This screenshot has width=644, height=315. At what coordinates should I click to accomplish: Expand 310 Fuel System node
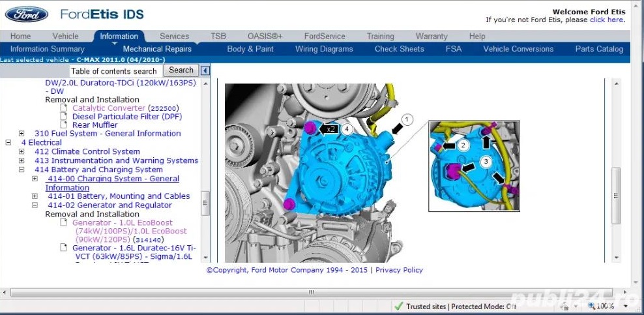[22, 134]
